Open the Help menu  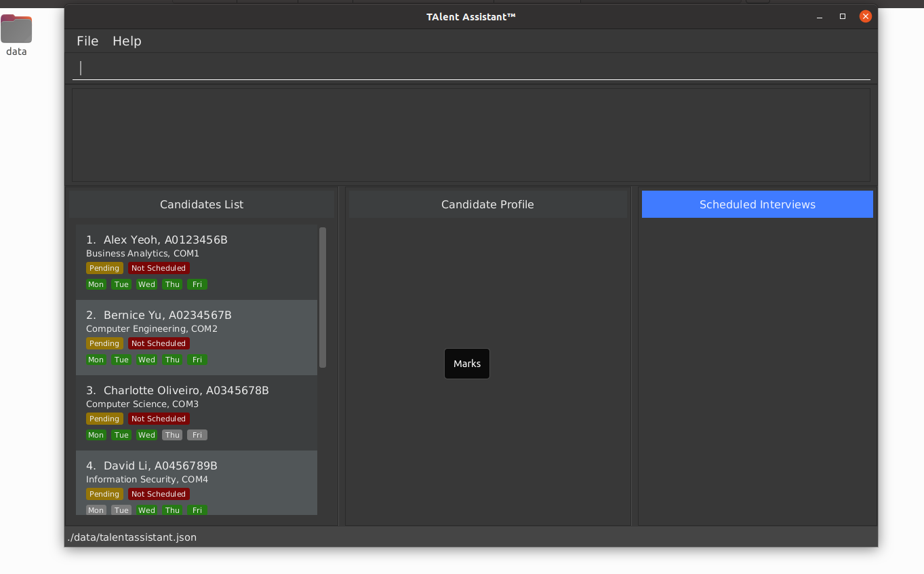127,41
